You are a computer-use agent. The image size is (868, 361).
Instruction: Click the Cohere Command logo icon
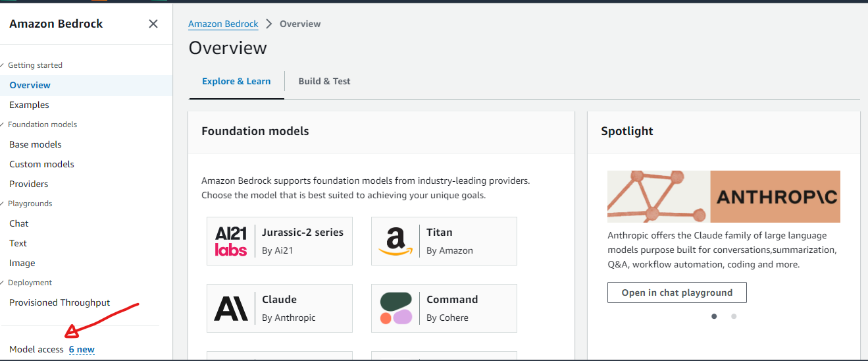396,308
